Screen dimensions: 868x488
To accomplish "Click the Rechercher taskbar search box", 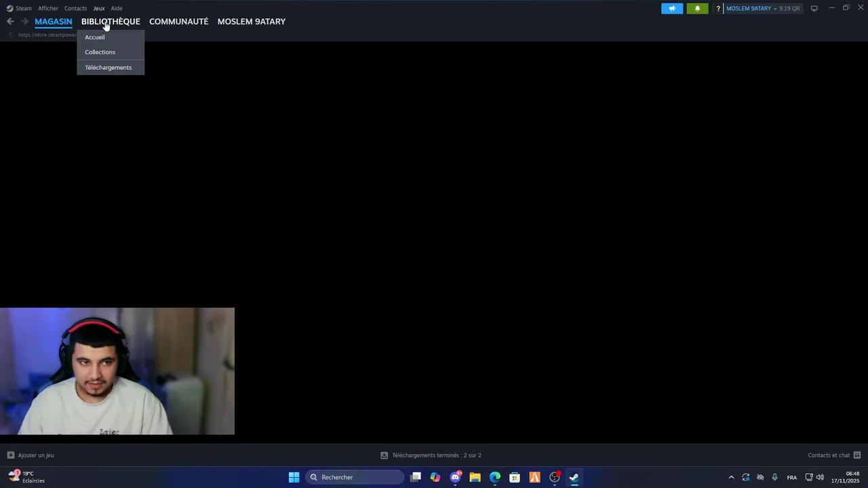I will (x=355, y=477).
